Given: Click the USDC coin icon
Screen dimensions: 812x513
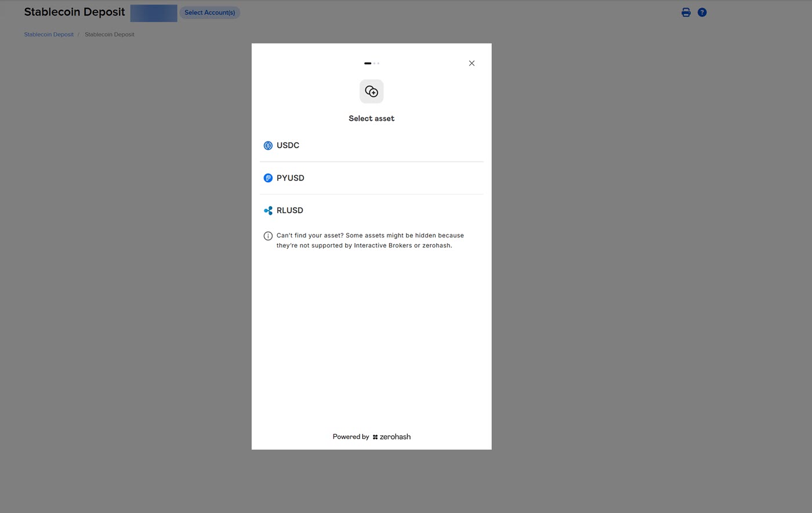Looking at the screenshot, I should click(268, 146).
